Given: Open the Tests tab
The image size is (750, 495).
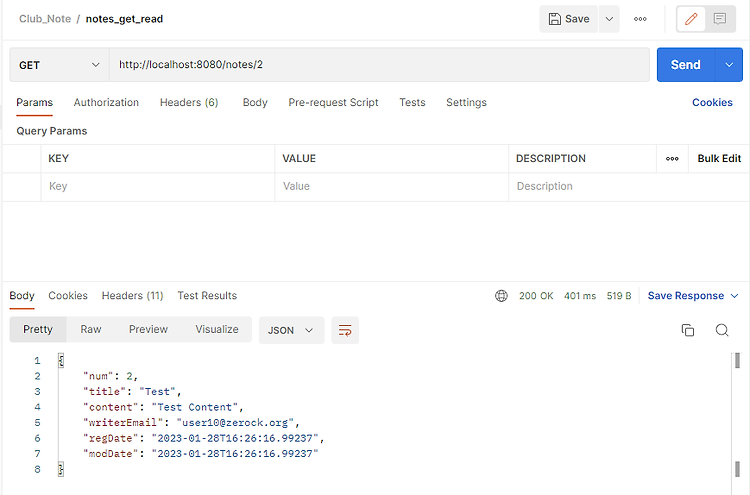Looking at the screenshot, I should pos(412,102).
